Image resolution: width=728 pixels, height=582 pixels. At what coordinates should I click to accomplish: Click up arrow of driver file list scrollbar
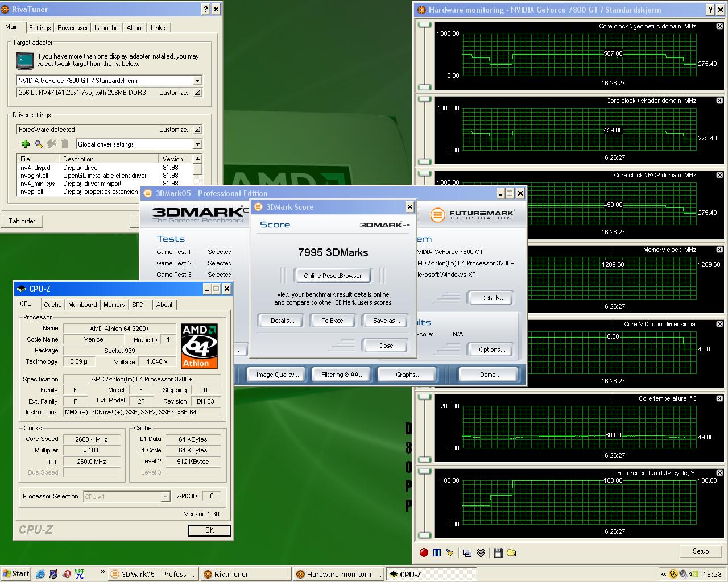(x=197, y=159)
